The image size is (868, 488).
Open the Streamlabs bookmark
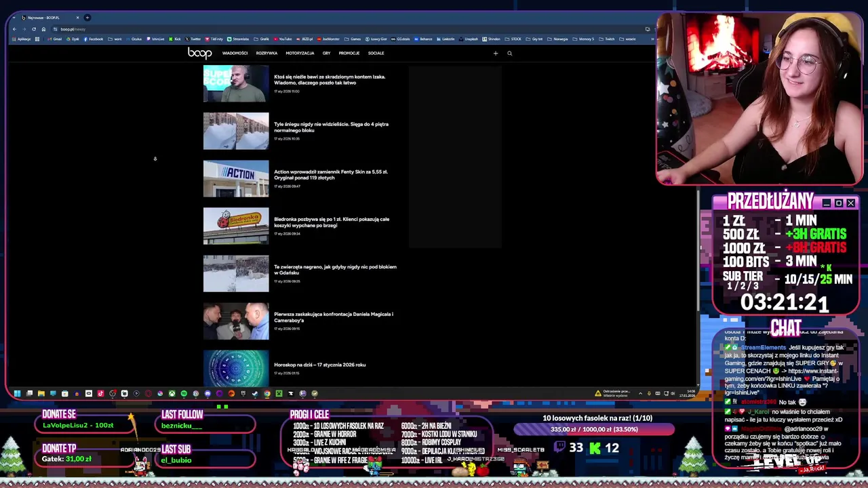pos(237,39)
